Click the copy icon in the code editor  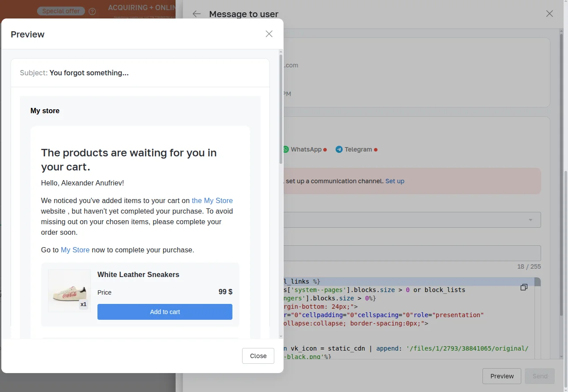524,287
